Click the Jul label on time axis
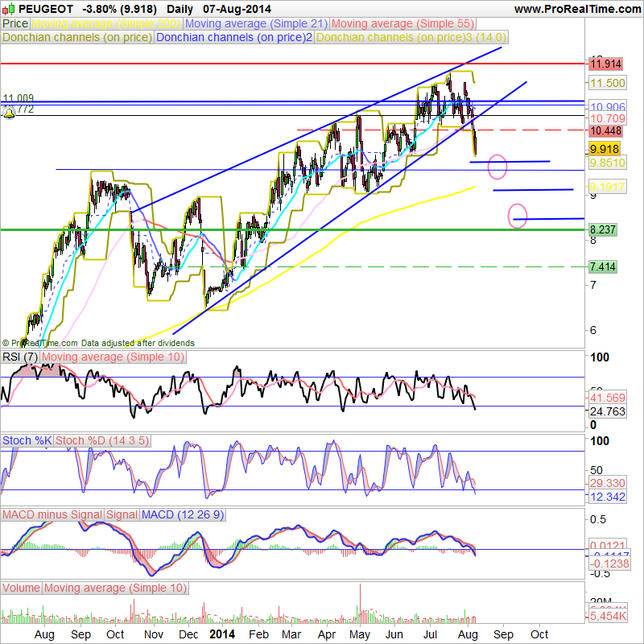 430,634
